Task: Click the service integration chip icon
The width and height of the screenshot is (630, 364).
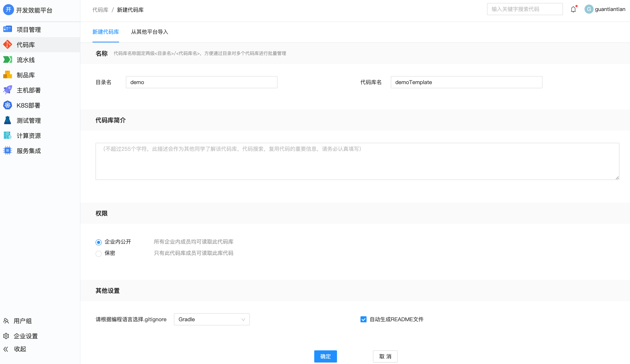Action: [x=8, y=151]
